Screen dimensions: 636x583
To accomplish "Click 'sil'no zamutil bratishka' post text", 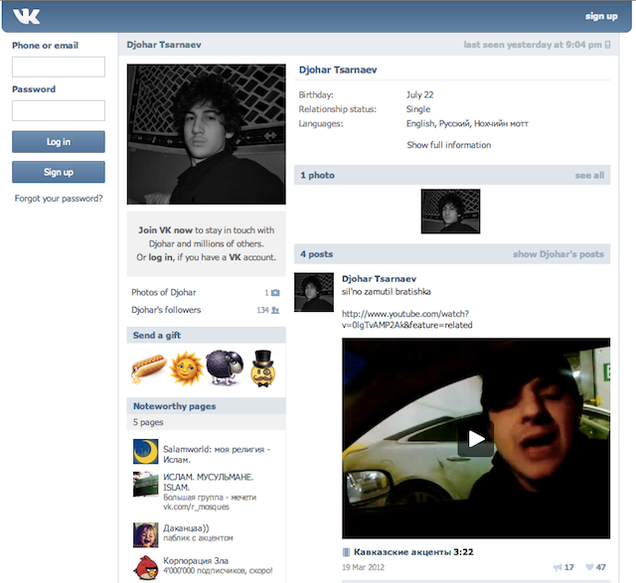I will (386, 292).
